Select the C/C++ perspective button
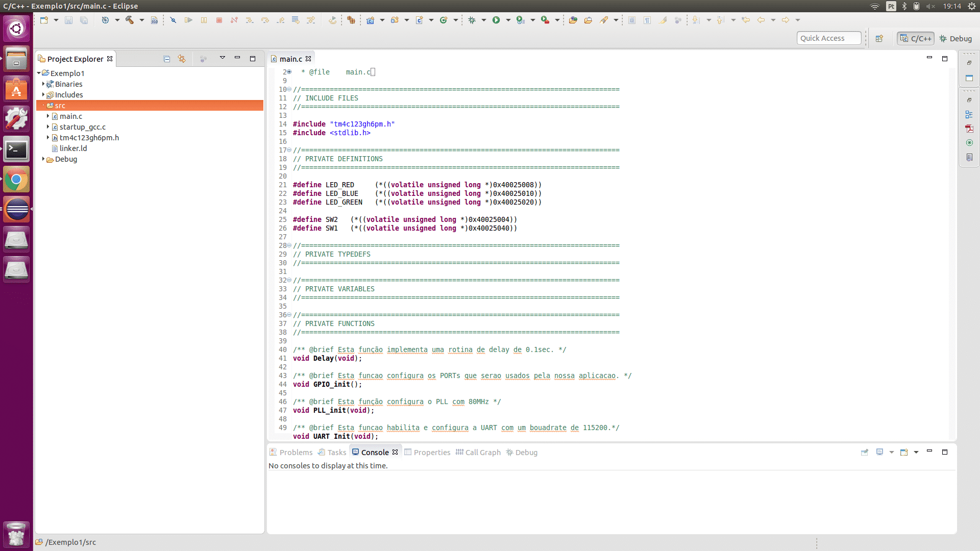 click(916, 39)
